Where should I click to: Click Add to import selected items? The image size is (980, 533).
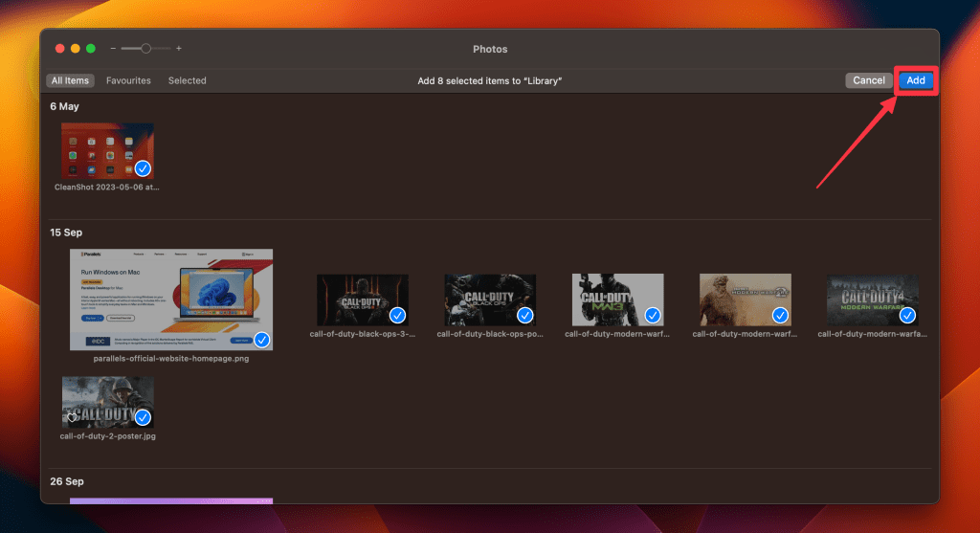pyautogui.click(x=915, y=80)
